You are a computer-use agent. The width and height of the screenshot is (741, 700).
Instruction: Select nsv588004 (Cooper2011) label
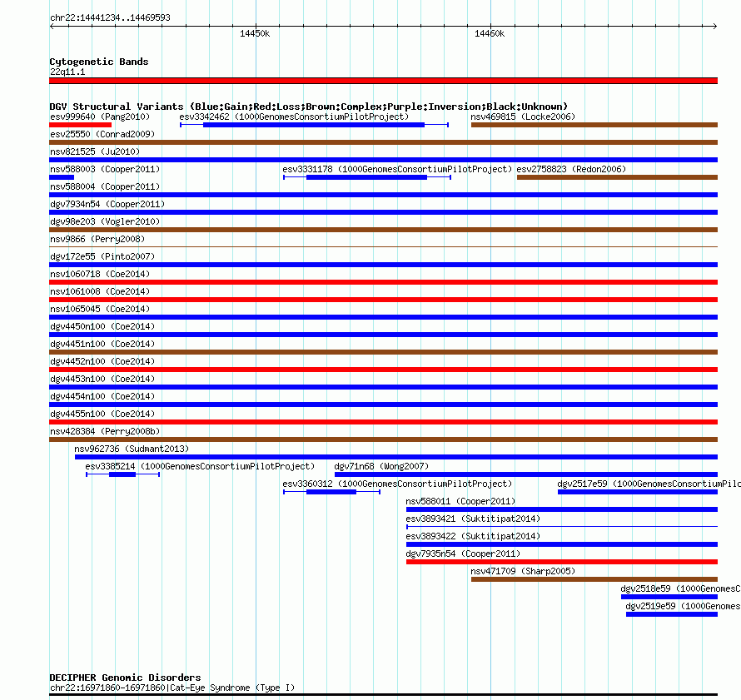tap(105, 186)
